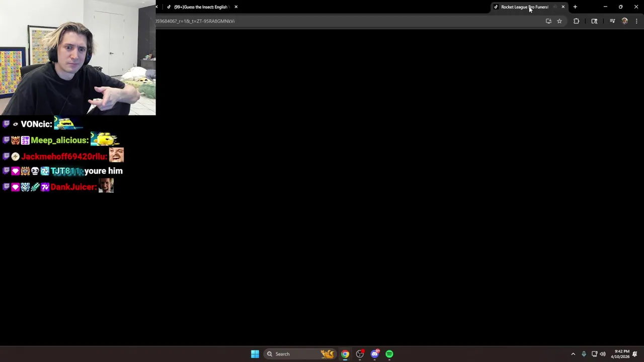This screenshot has width=644, height=362.
Task: Click the taskbar Search box
Action: 300,354
